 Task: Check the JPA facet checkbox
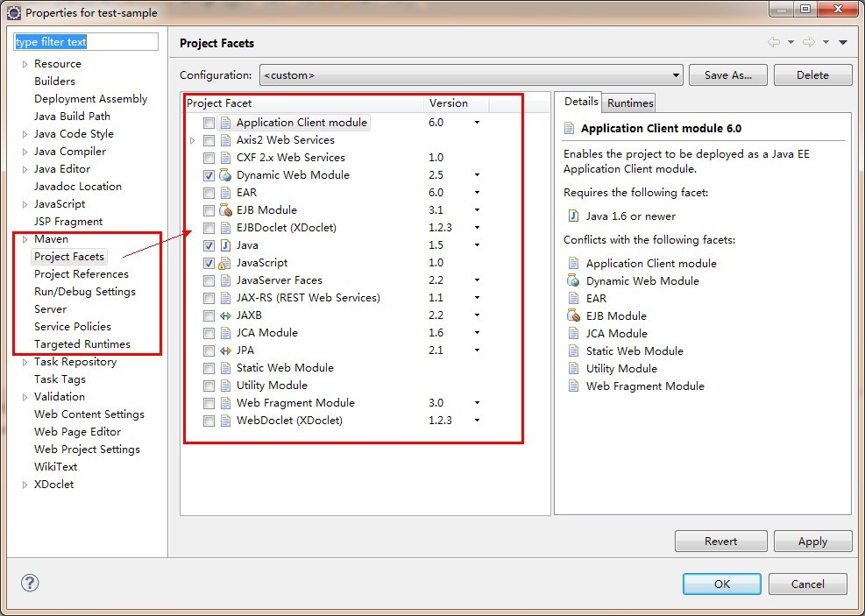pyautogui.click(x=209, y=350)
